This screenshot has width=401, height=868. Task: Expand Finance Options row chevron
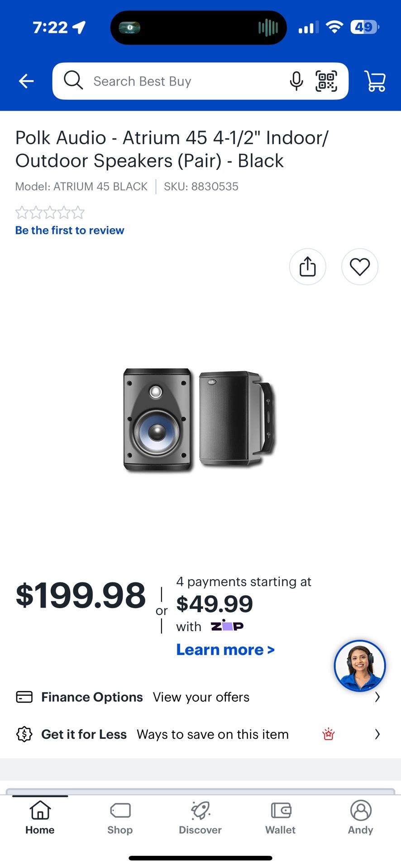coord(377,698)
